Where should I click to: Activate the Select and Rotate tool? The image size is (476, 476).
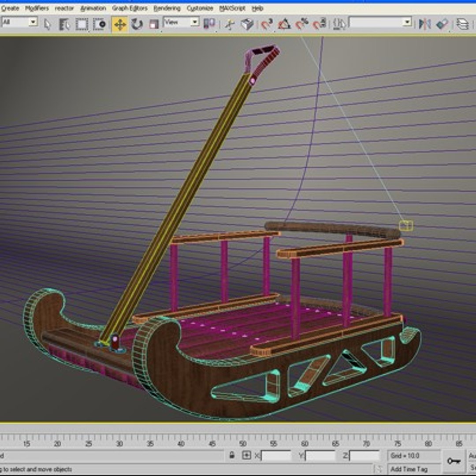click(137, 24)
